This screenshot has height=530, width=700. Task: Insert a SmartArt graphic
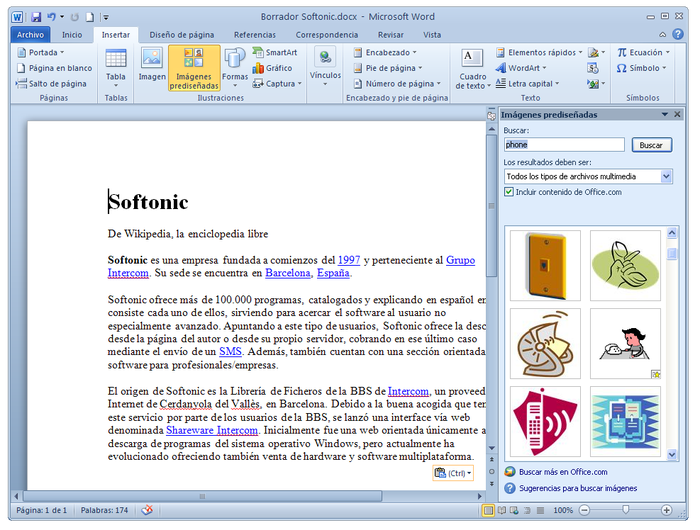273,52
